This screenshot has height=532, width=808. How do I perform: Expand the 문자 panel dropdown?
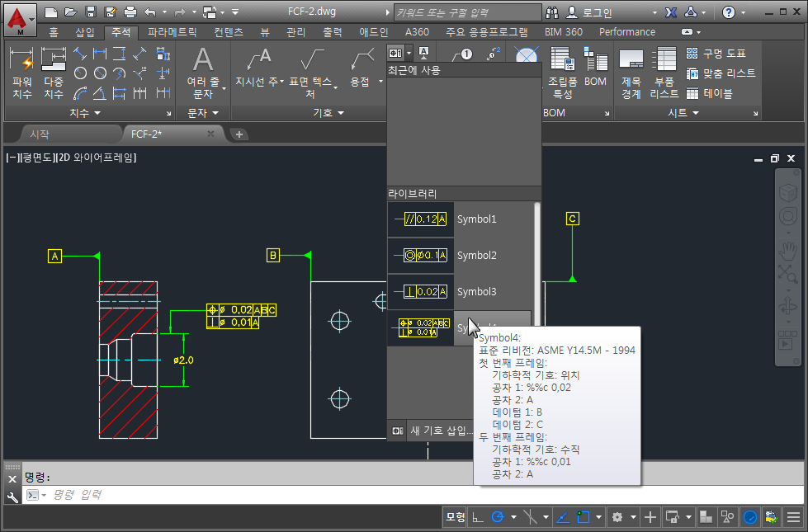(203, 113)
